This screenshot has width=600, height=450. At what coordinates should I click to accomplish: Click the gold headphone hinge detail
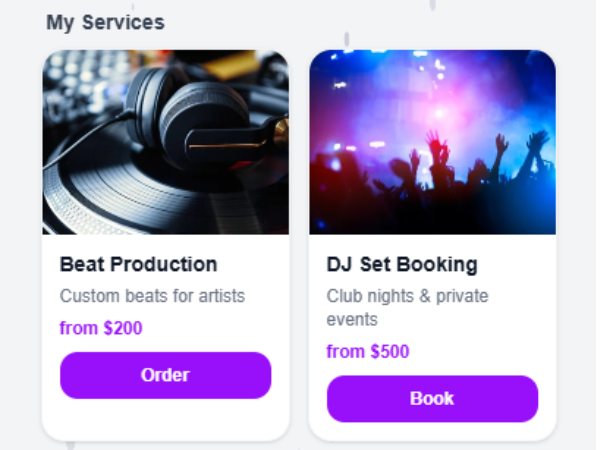[x=281, y=132]
